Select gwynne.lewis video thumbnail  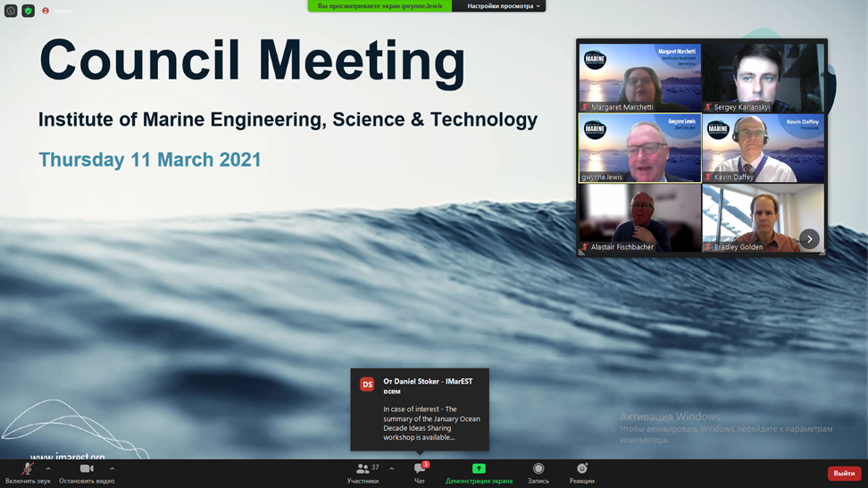coord(640,148)
